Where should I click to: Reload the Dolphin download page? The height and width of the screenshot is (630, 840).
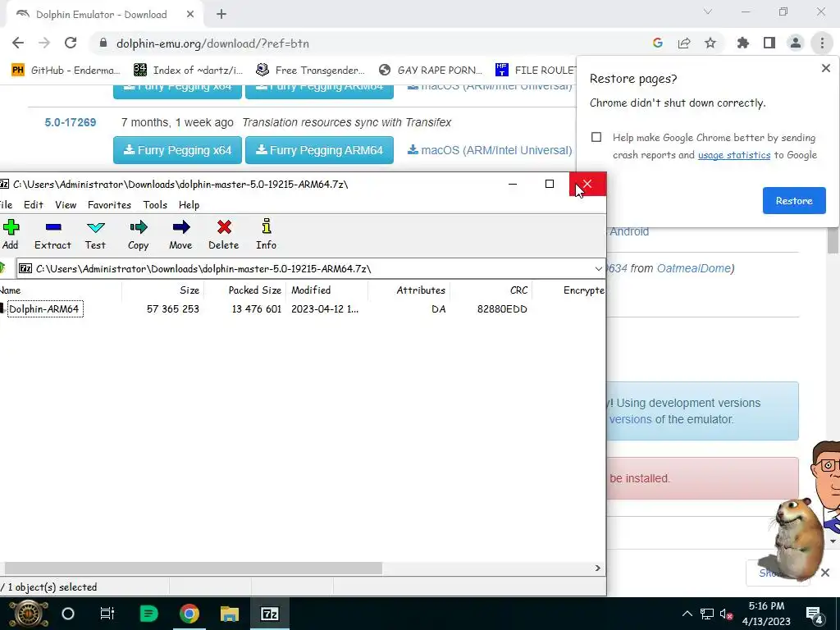(71, 43)
